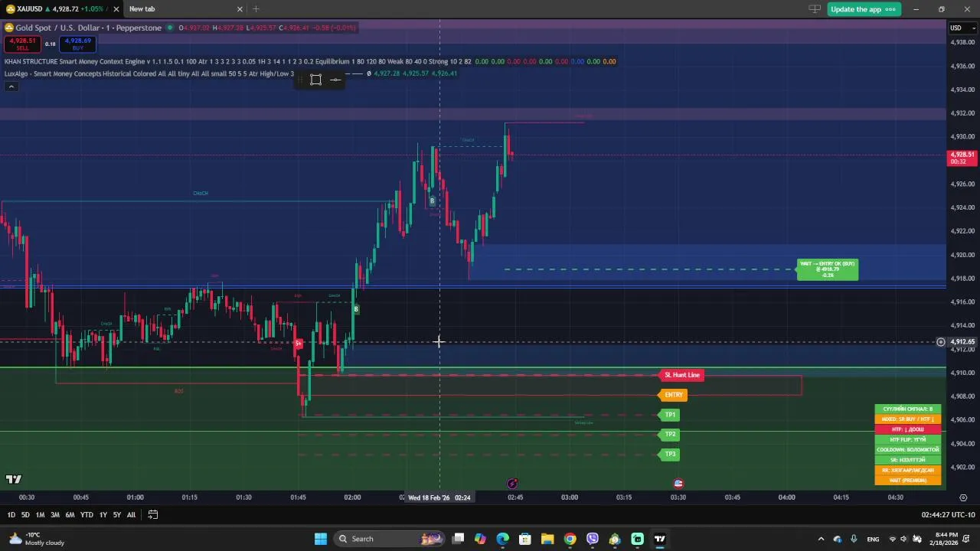Switch to the New tab
This screenshot has height=551, width=980.
click(184, 9)
